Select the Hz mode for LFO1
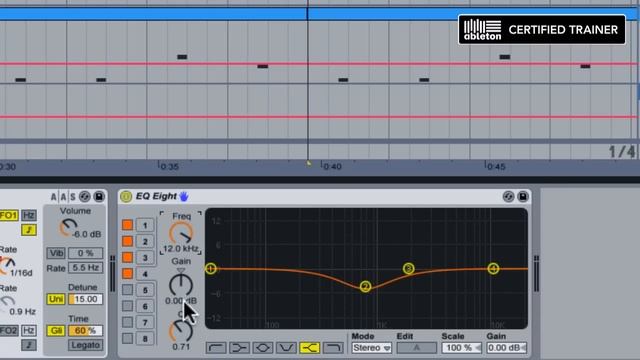Viewport: 640px width, 360px height. tap(29, 215)
